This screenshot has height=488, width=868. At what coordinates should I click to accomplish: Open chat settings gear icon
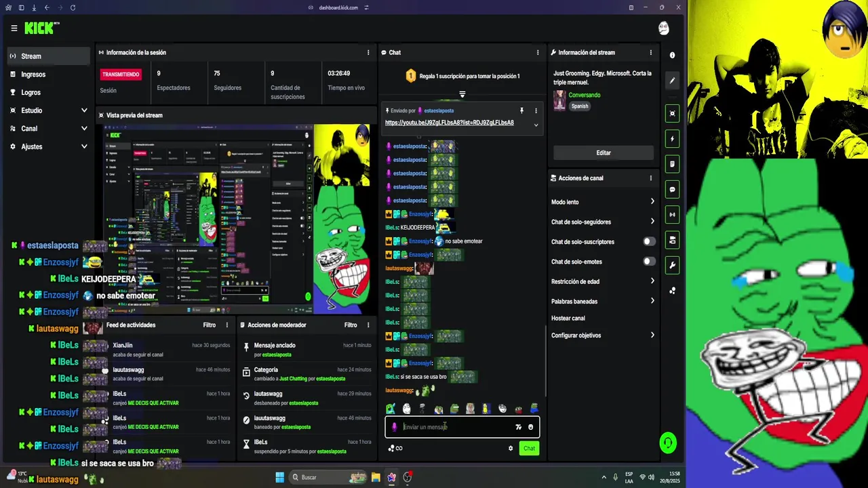511,448
